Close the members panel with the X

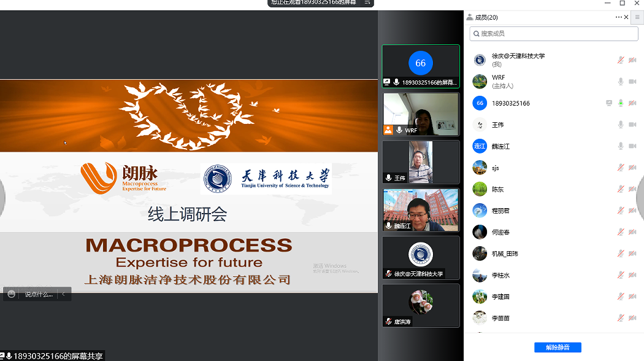coord(626,17)
